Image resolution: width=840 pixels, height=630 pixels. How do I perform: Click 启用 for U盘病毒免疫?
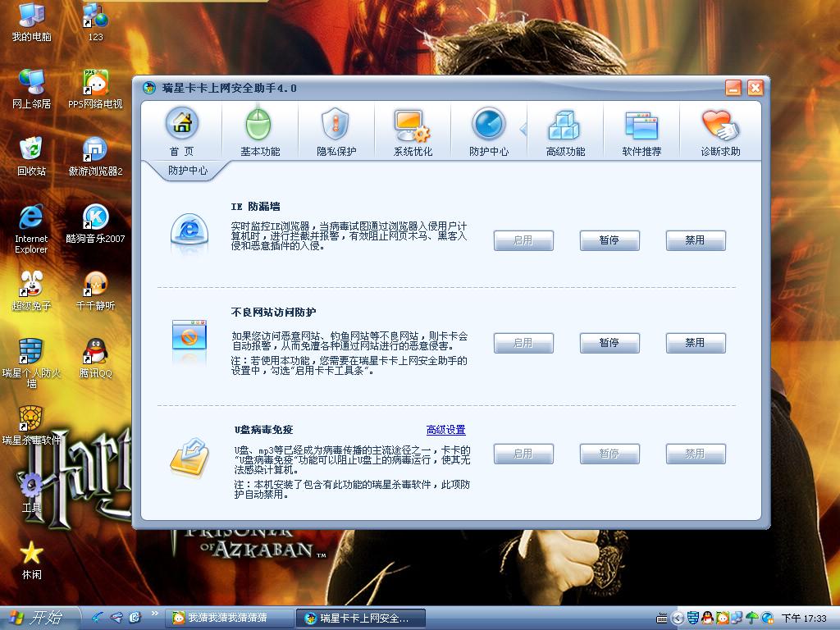click(x=523, y=453)
